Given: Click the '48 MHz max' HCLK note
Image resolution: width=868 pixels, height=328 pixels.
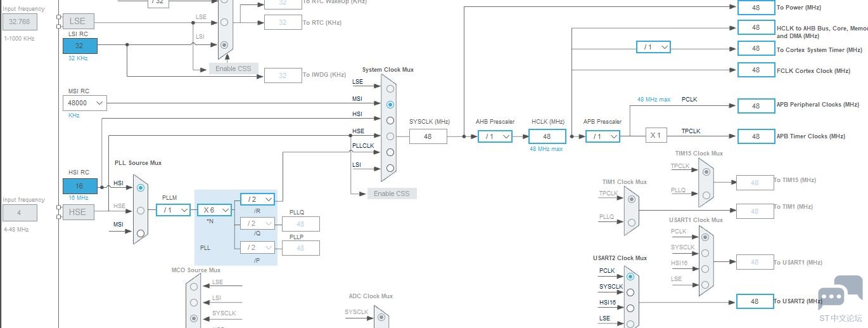Looking at the screenshot, I should [546, 149].
